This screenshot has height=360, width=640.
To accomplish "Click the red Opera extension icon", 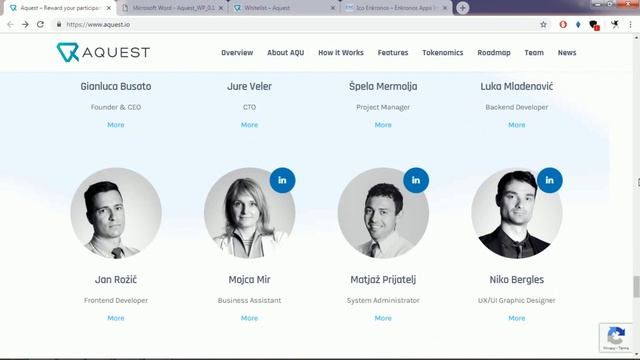I will [563, 24].
